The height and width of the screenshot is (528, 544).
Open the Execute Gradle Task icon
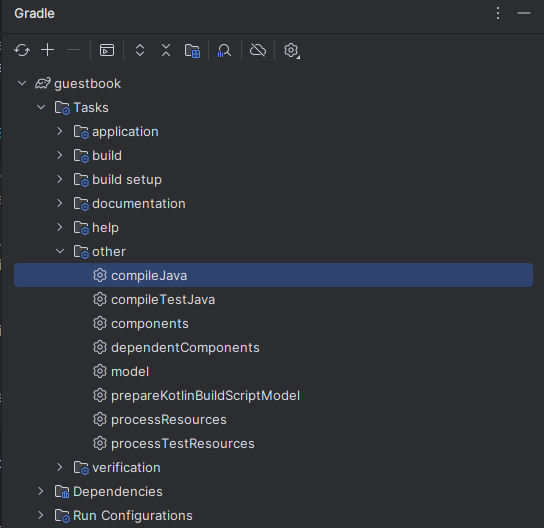tap(107, 50)
